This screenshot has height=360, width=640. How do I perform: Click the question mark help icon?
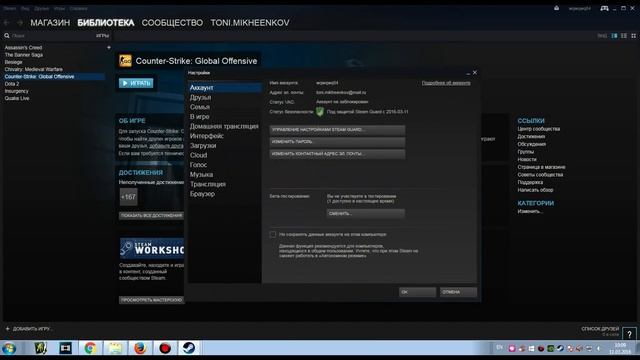(629, 334)
